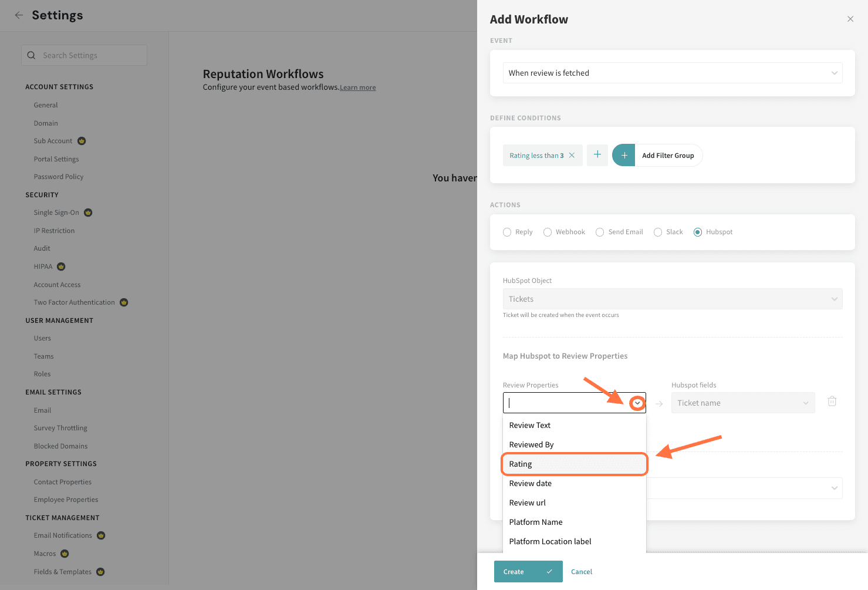
Task: Click the crown badge beside HIPAA
Action: tap(61, 267)
